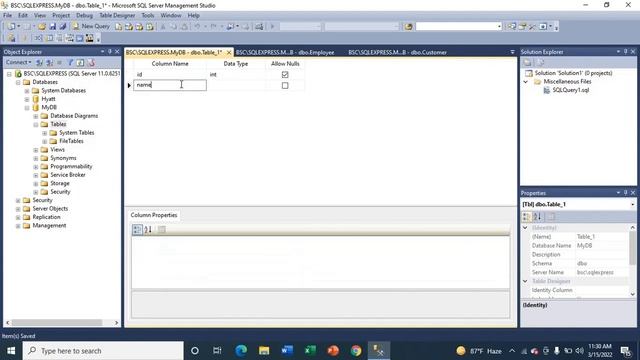Collapse the MyDB database node
The width and height of the screenshot is (640, 360).
pyautogui.click(x=27, y=108)
